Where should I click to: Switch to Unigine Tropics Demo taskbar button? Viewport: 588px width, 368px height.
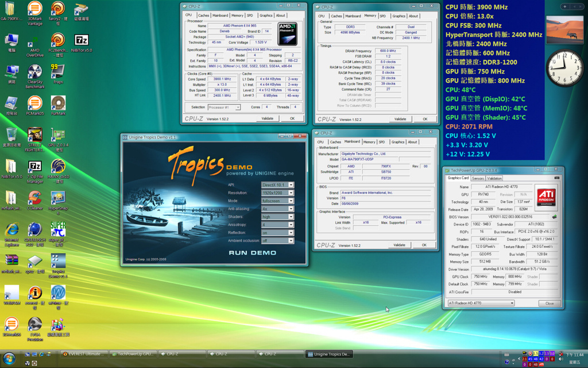tap(329, 354)
